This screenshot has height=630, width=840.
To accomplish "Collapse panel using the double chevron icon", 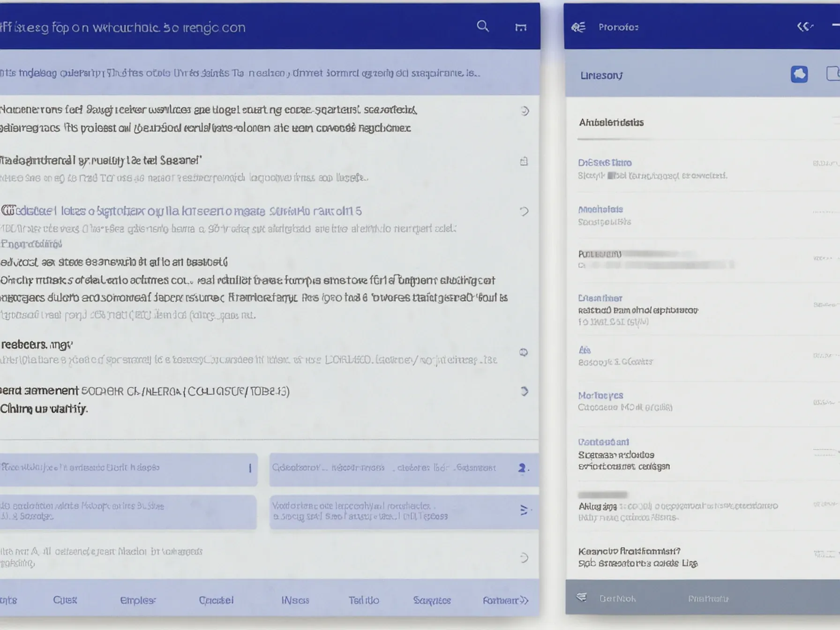I will (x=804, y=27).
